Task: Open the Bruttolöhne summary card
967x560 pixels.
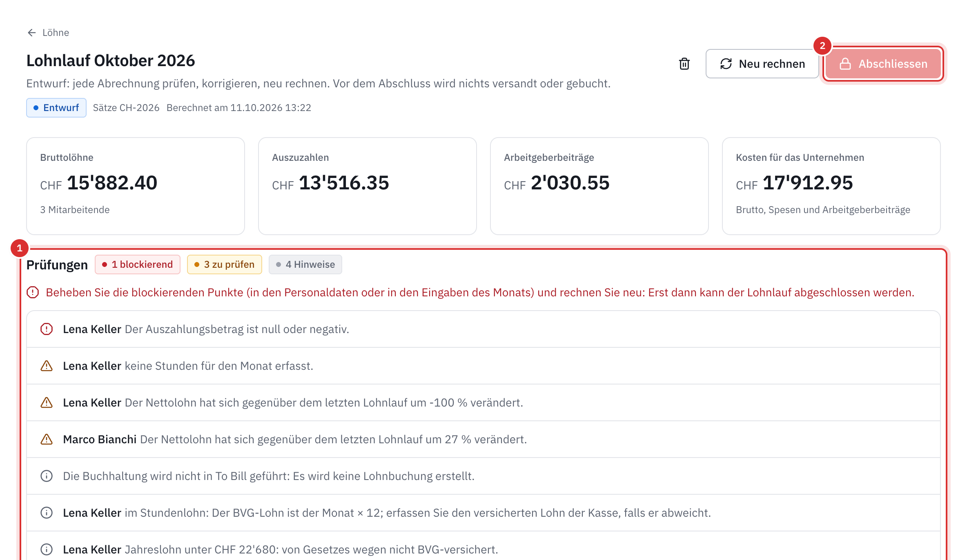Action: click(136, 186)
